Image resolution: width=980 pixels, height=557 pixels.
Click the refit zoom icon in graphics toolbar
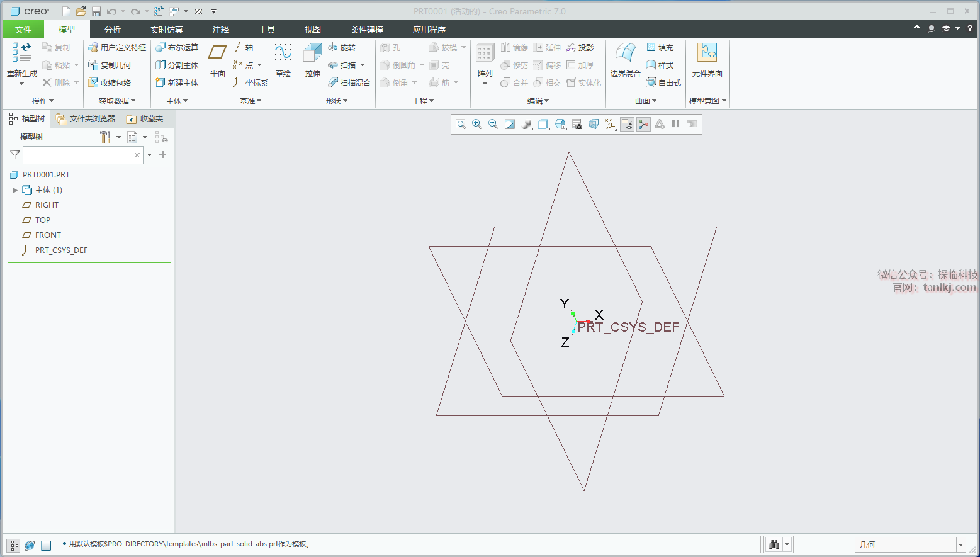(461, 125)
